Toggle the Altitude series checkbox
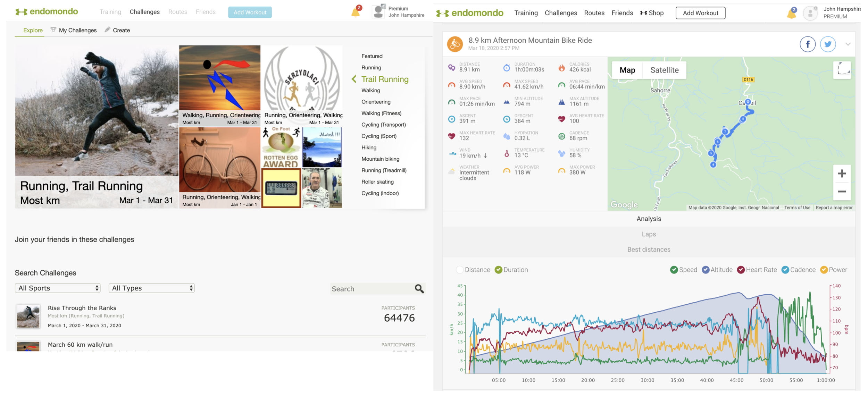Screen dimensions: 868x397 click(x=705, y=270)
